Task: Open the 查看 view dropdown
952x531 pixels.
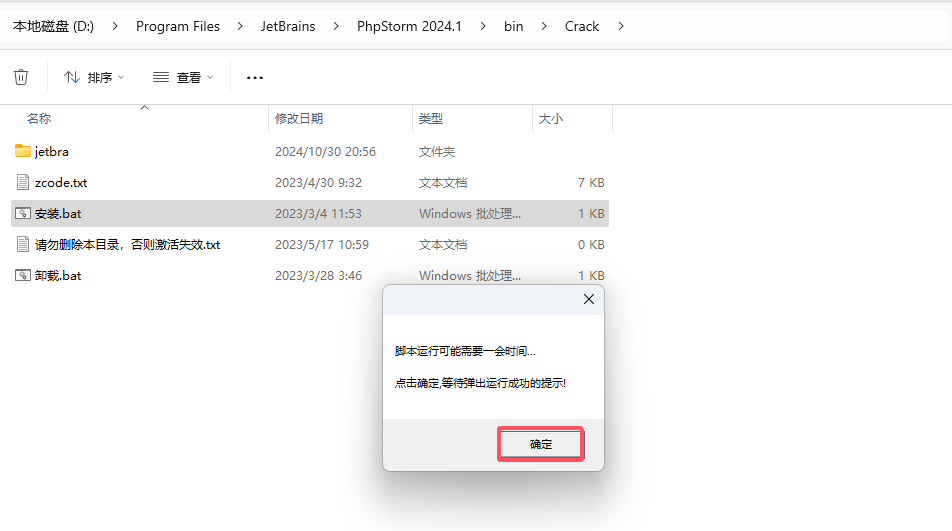Action: click(x=183, y=78)
